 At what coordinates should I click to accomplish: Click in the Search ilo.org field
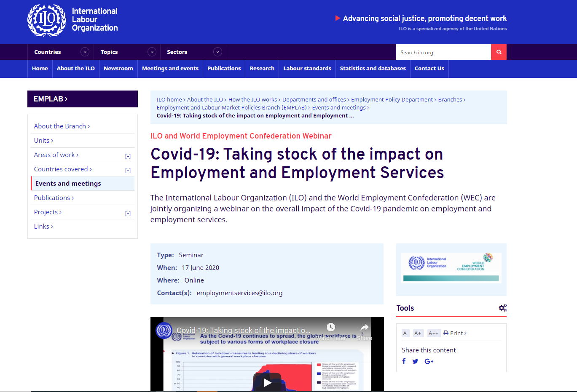pyautogui.click(x=443, y=52)
